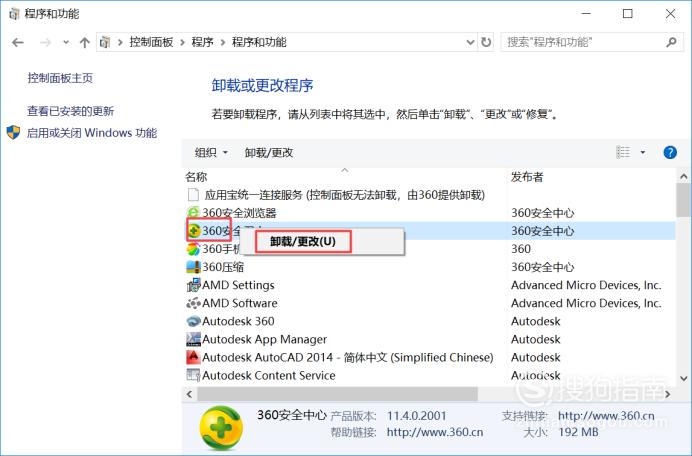Expand the address bar history dropdown
The image size is (692, 456).
pyautogui.click(x=470, y=42)
